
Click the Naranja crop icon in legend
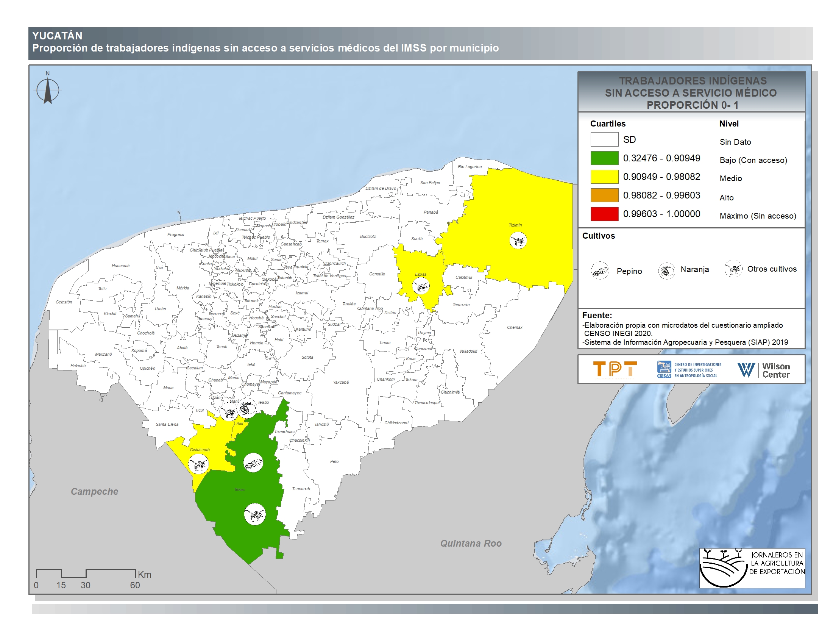pyautogui.click(x=666, y=270)
